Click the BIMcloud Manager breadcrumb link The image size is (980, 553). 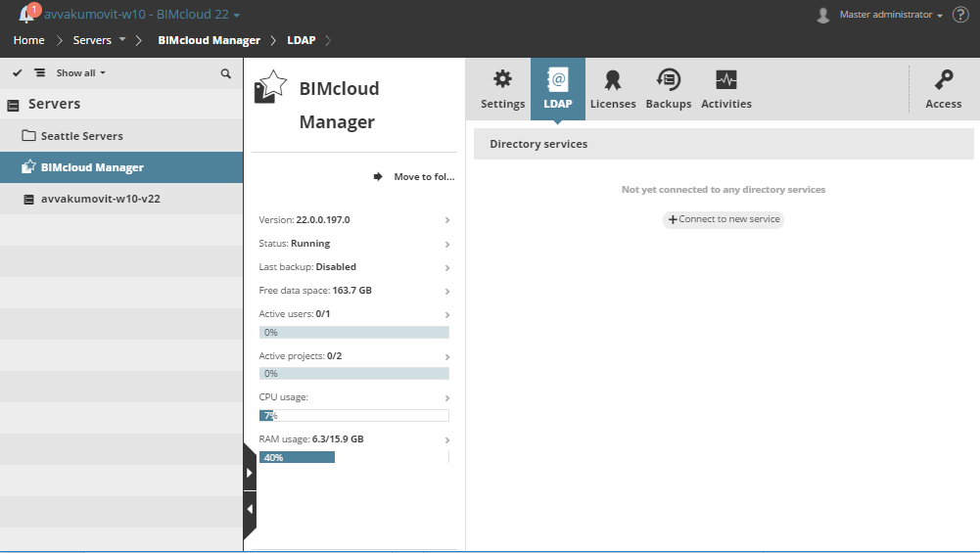click(209, 40)
